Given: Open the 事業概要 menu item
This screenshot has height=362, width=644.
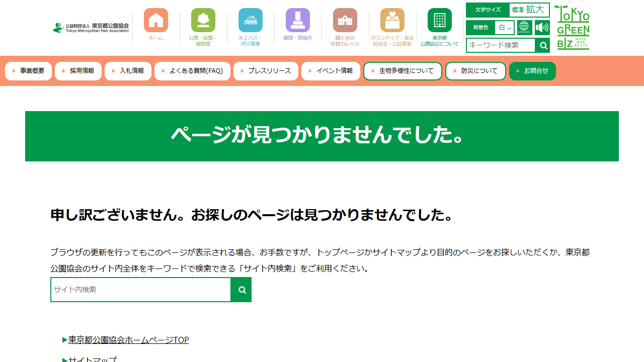Looking at the screenshot, I should click(x=28, y=71).
